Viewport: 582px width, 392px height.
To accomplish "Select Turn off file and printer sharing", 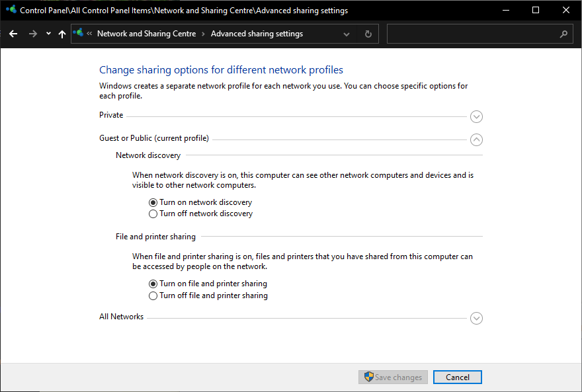I will click(x=153, y=295).
